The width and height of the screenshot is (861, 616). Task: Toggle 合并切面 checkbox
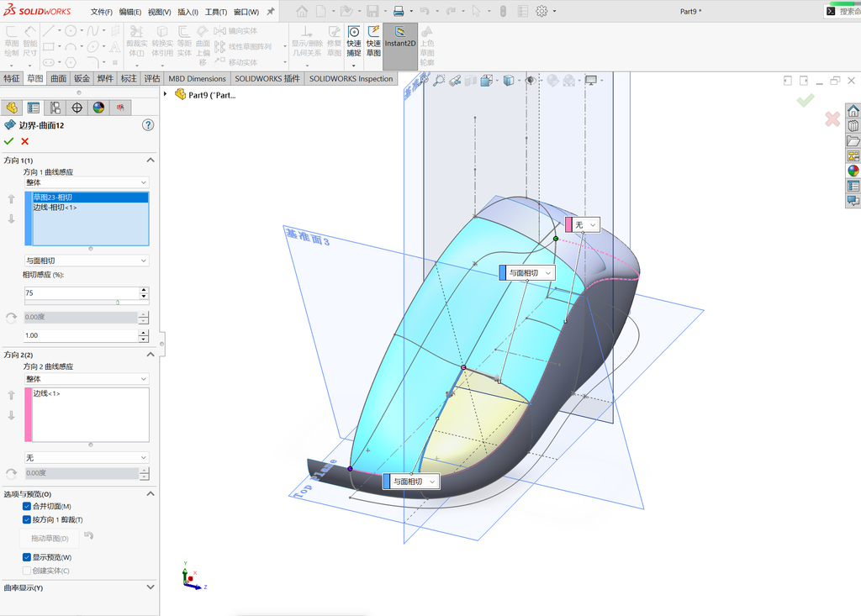[x=26, y=506]
